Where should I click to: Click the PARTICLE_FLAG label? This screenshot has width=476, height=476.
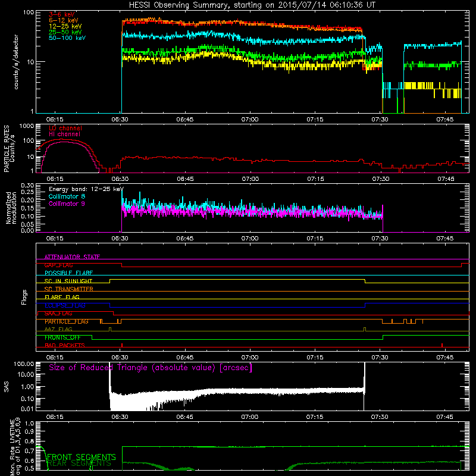click(67, 321)
